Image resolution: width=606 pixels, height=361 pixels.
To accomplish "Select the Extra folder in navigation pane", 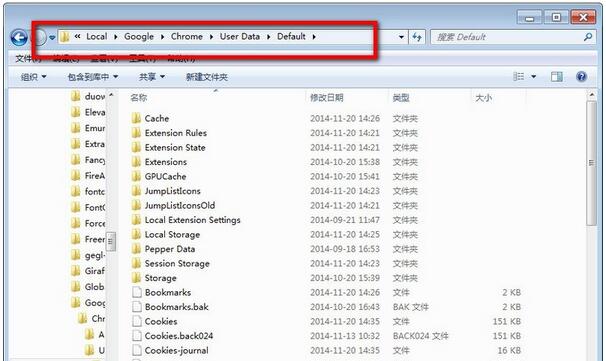I will pos(89,144).
